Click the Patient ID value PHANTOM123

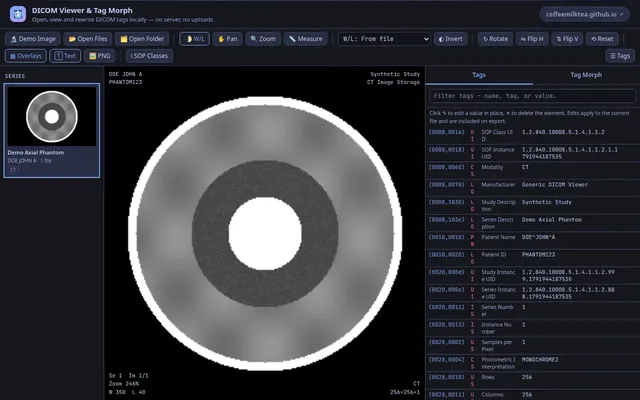pyautogui.click(x=538, y=255)
